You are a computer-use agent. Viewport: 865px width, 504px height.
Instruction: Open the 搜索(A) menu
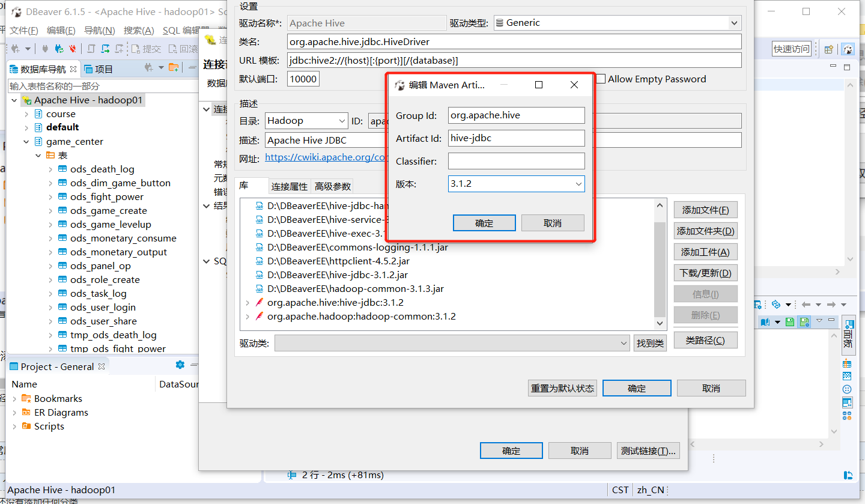point(139,31)
